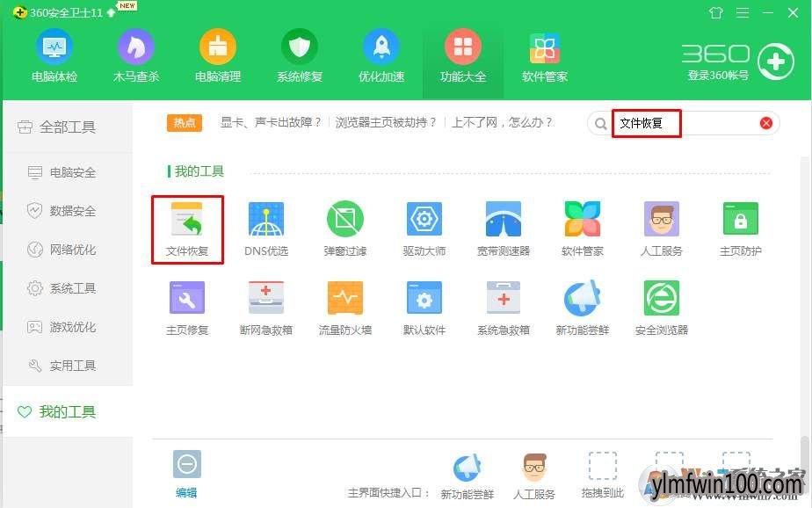This screenshot has width=812, height=508.
Task: Open 木马查杀 scanner
Action: pyautogui.click(x=135, y=57)
